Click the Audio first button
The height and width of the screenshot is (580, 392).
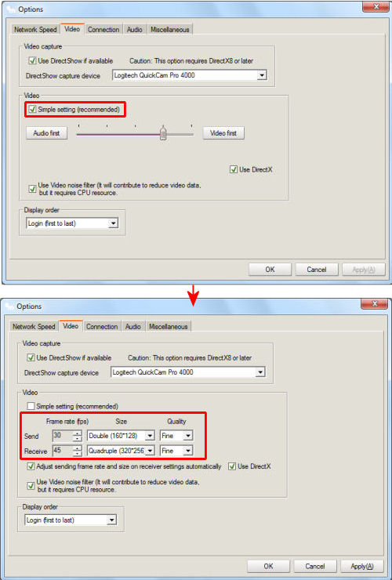(46, 133)
